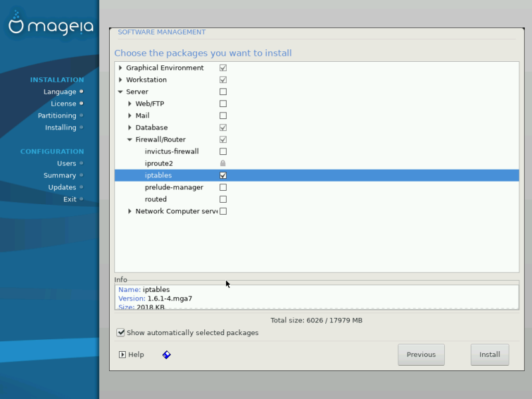The height and width of the screenshot is (399, 532).
Task: Expand the Mail subgroup
Action: pos(130,116)
